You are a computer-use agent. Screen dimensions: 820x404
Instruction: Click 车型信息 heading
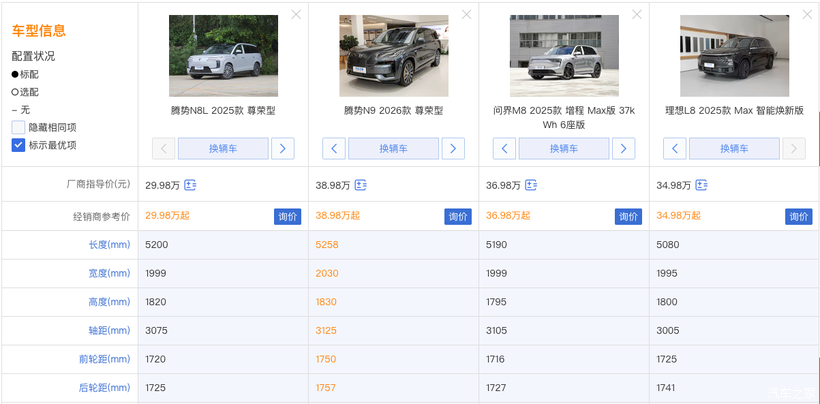click(39, 30)
